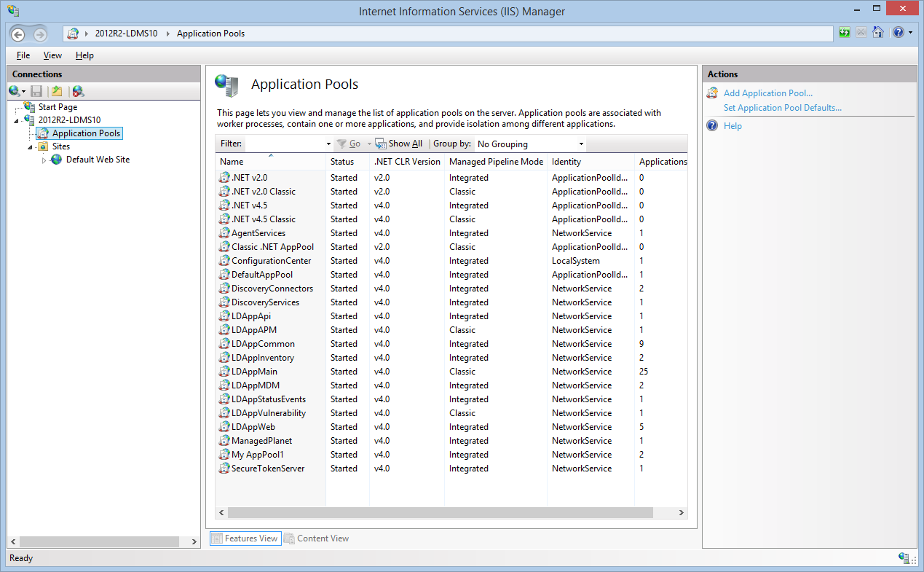Open the View menu
Viewport: 924px width, 572px height.
point(52,55)
